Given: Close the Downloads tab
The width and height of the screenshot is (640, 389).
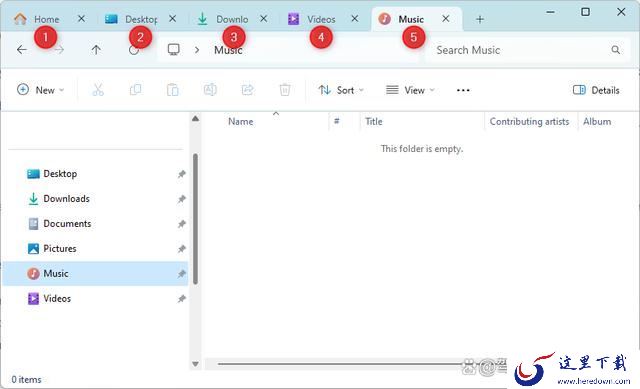Looking at the screenshot, I should click(x=264, y=19).
